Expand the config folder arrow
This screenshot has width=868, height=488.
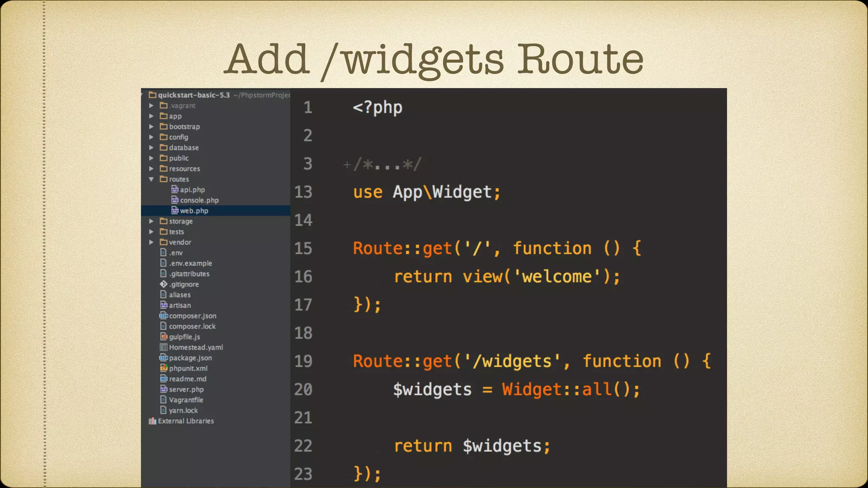[151, 137]
